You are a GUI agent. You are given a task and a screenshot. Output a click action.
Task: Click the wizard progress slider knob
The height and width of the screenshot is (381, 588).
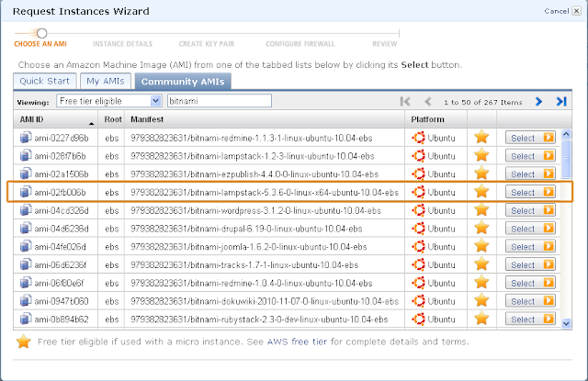[x=42, y=33]
